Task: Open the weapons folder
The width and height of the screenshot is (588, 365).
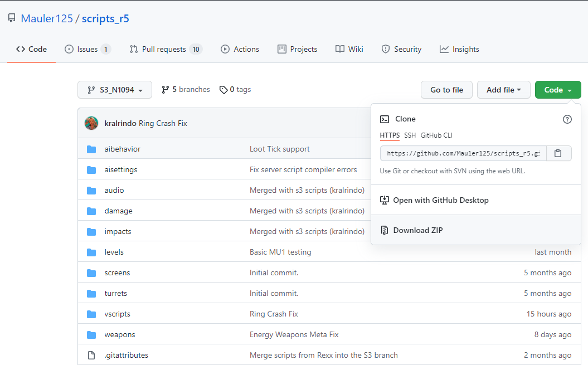Action: 120,334
